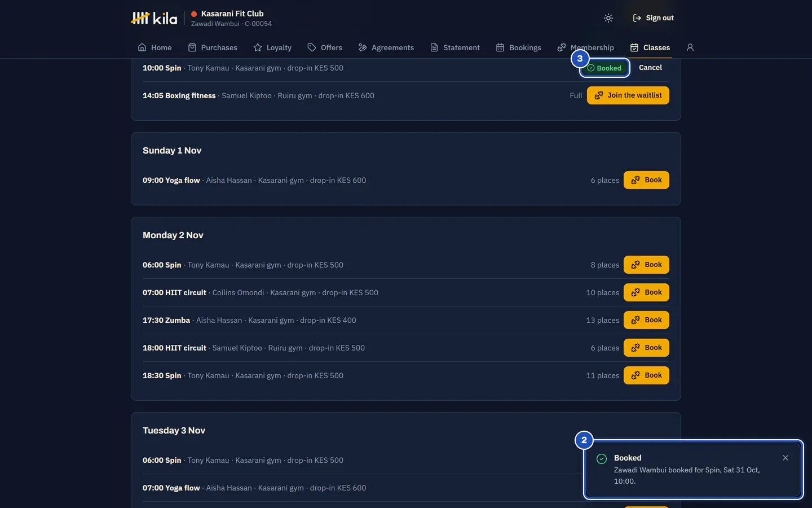Book the Sunday 09:00 Yoga flow class

pyautogui.click(x=646, y=180)
